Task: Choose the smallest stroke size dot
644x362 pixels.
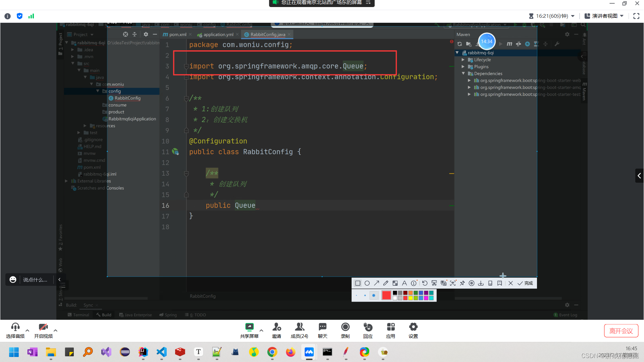Action: (356, 295)
